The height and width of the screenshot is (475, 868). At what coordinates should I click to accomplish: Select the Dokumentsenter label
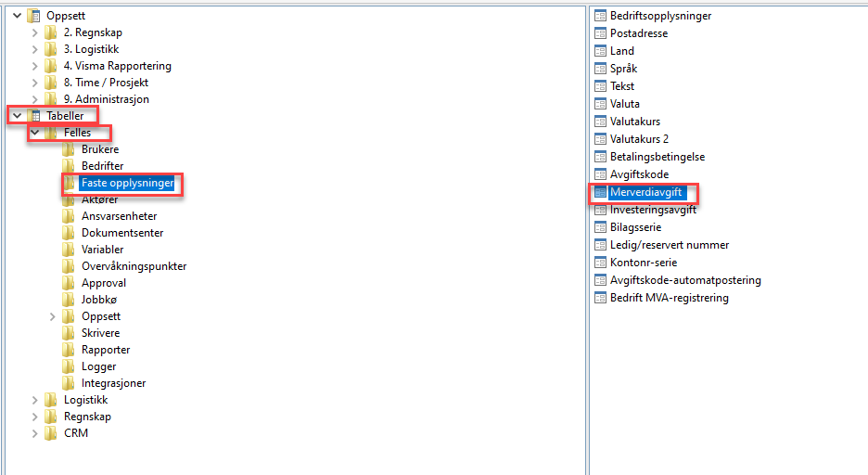click(122, 233)
